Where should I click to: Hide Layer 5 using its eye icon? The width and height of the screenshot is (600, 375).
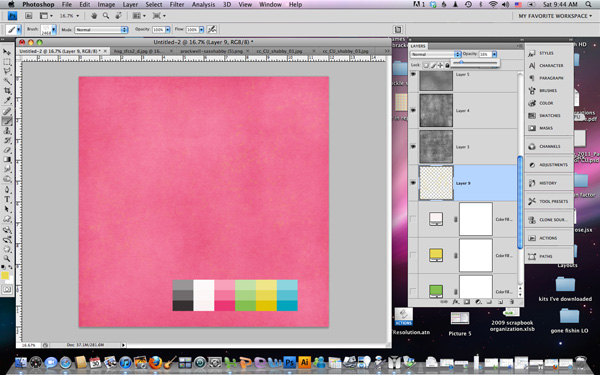pyautogui.click(x=413, y=75)
